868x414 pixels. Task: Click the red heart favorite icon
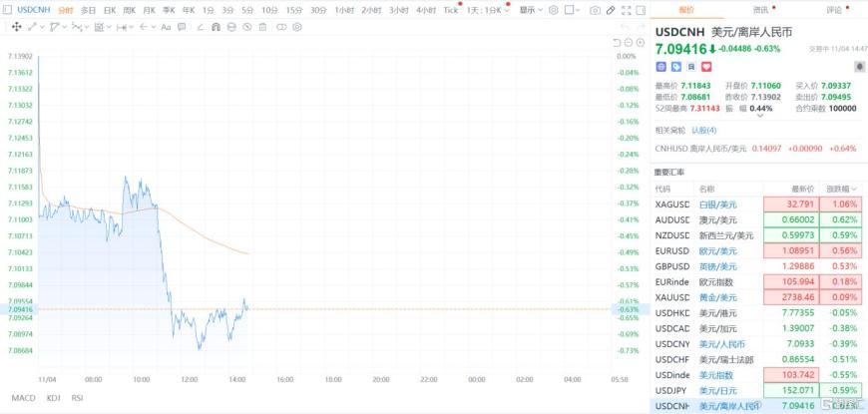pos(705,66)
